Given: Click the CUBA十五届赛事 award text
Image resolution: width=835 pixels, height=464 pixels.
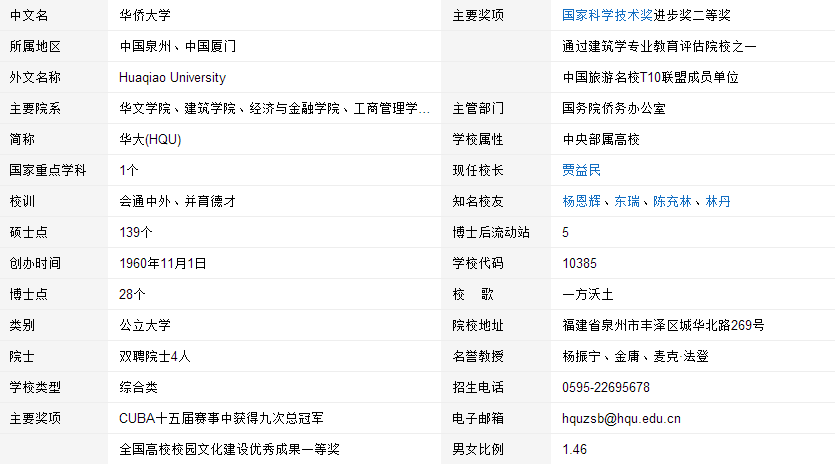Looking at the screenshot, I should point(222,418).
